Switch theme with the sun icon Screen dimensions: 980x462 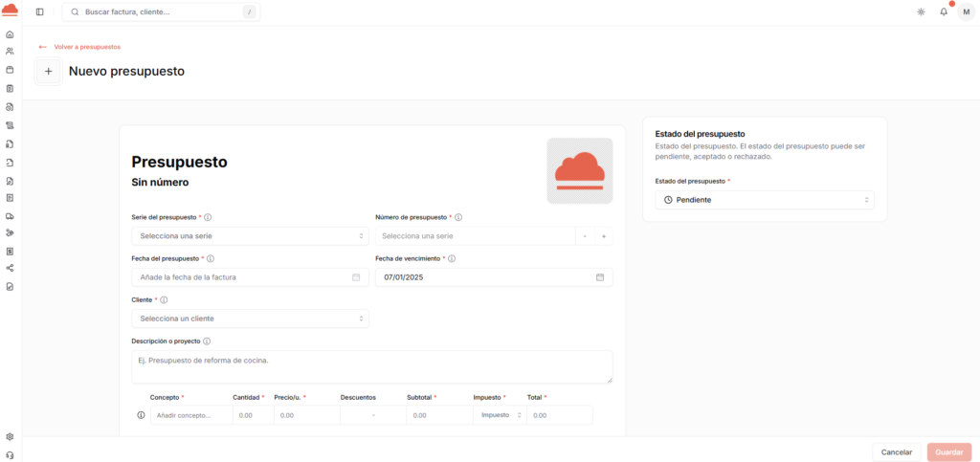pyautogui.click(x=921, y=12)
